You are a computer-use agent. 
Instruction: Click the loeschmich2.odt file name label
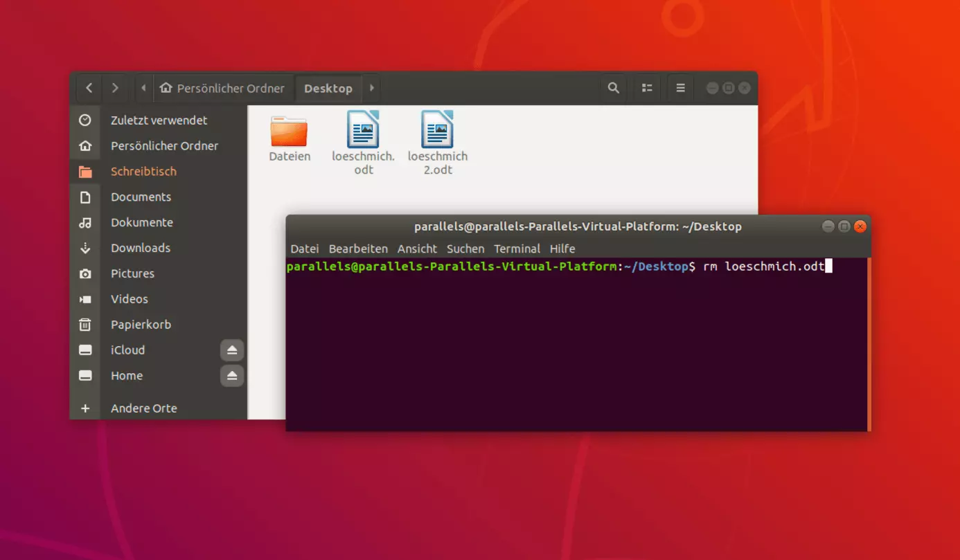point(437,163)
